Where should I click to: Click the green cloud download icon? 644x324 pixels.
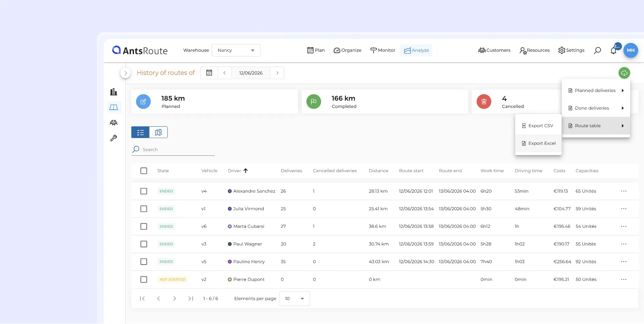[624, 73]
